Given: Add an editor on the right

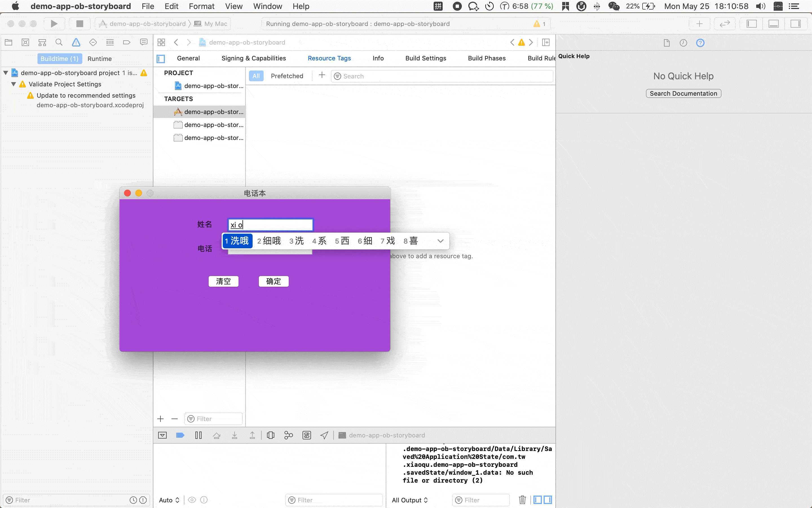Looking at the screenshot, I should pos(546,42).
